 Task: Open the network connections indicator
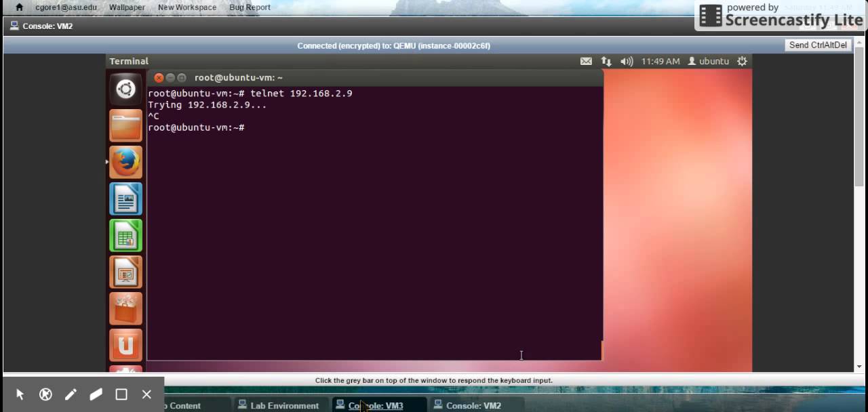tap(606, 61)
